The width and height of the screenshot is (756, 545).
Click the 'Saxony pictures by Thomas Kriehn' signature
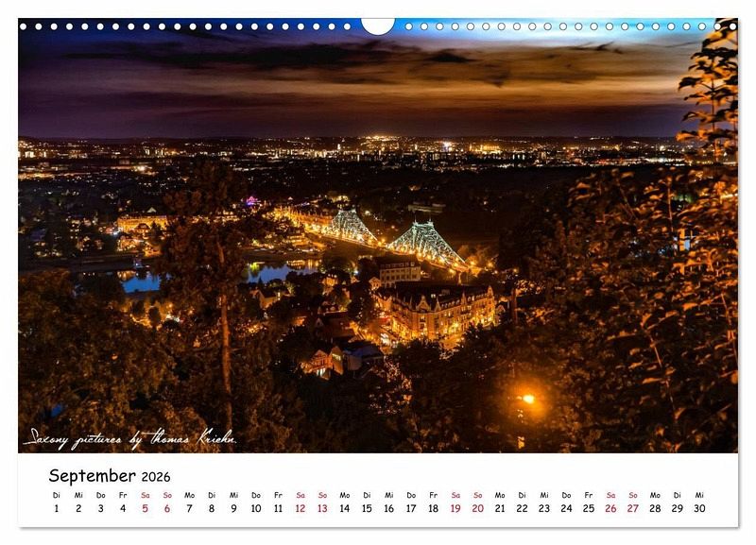(130, 438)
